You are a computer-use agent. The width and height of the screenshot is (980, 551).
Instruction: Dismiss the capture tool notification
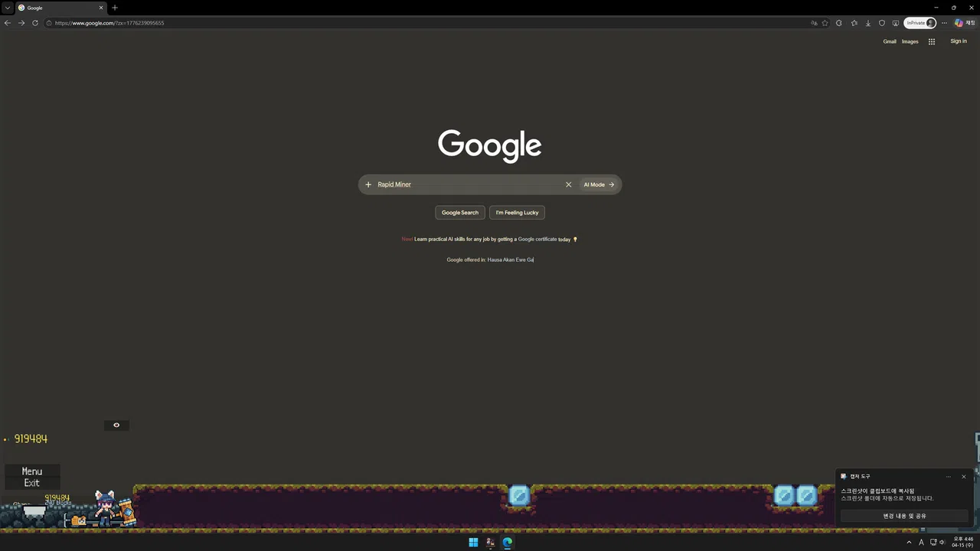964,477
